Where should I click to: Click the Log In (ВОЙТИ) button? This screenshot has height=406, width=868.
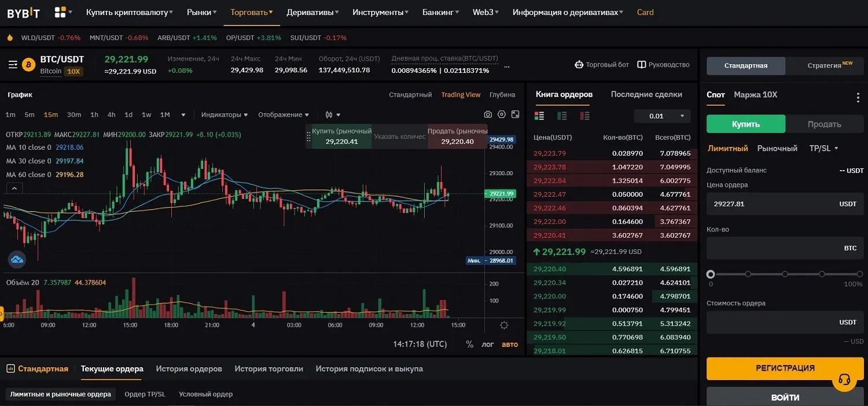(x=785, y=397)
